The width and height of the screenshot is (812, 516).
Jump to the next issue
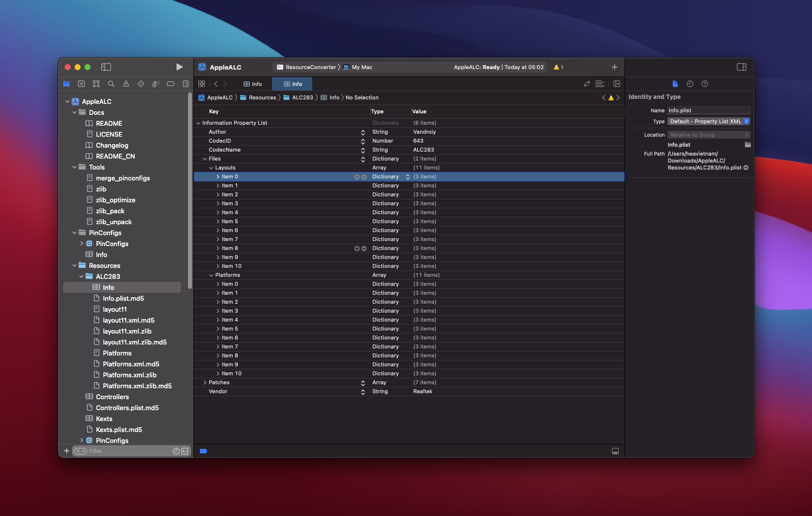point(618,98)
